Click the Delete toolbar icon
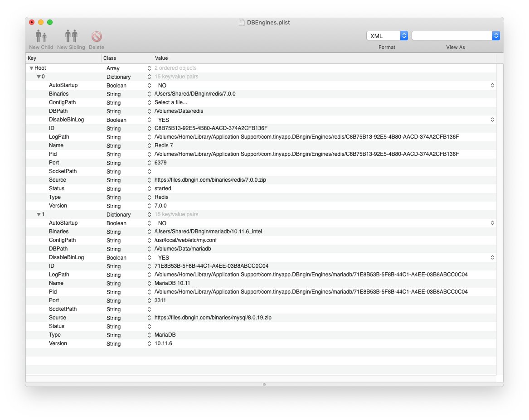 point(97,36)
